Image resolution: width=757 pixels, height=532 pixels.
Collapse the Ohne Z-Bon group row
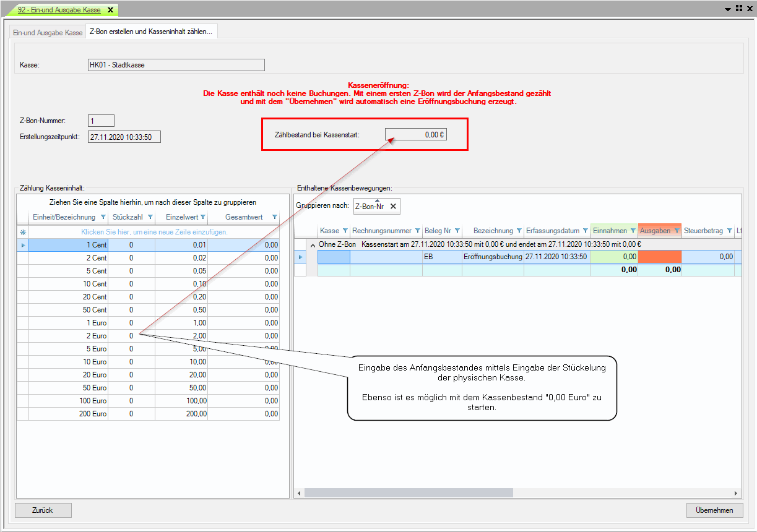[x=313, y=244]
